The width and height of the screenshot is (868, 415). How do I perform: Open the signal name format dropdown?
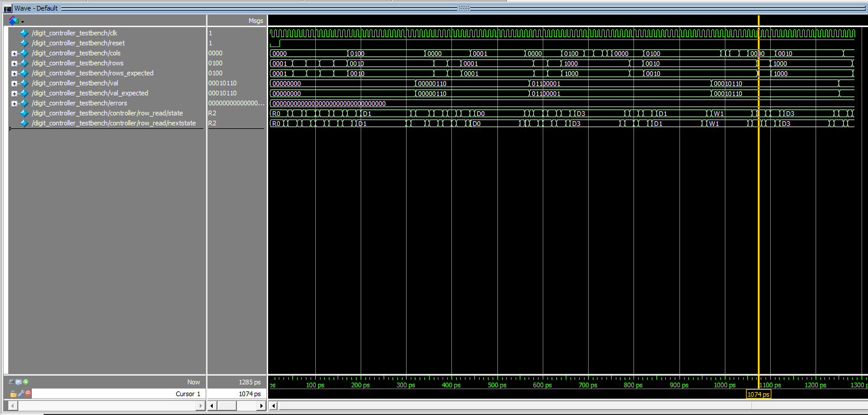click(x=16, y=21)
